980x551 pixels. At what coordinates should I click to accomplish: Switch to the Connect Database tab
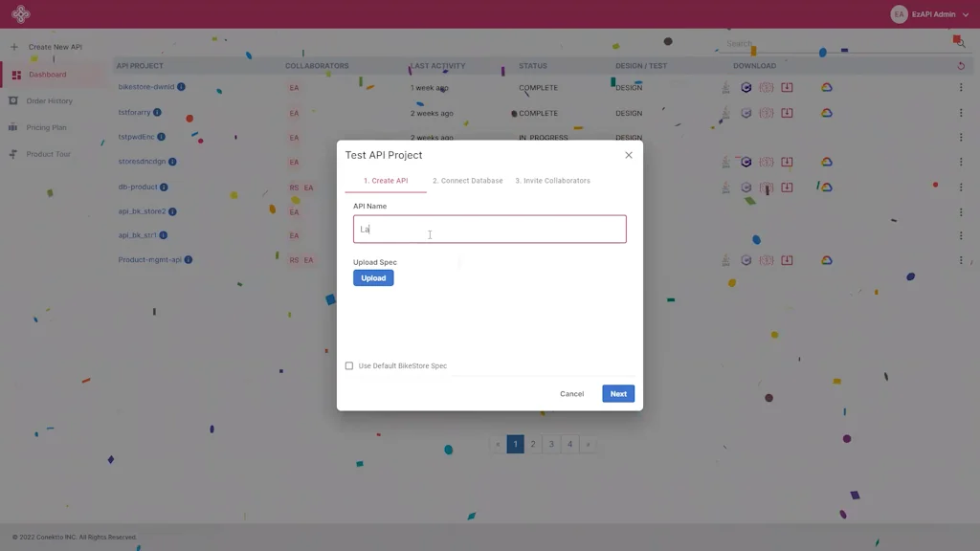(x=467, y=180)
